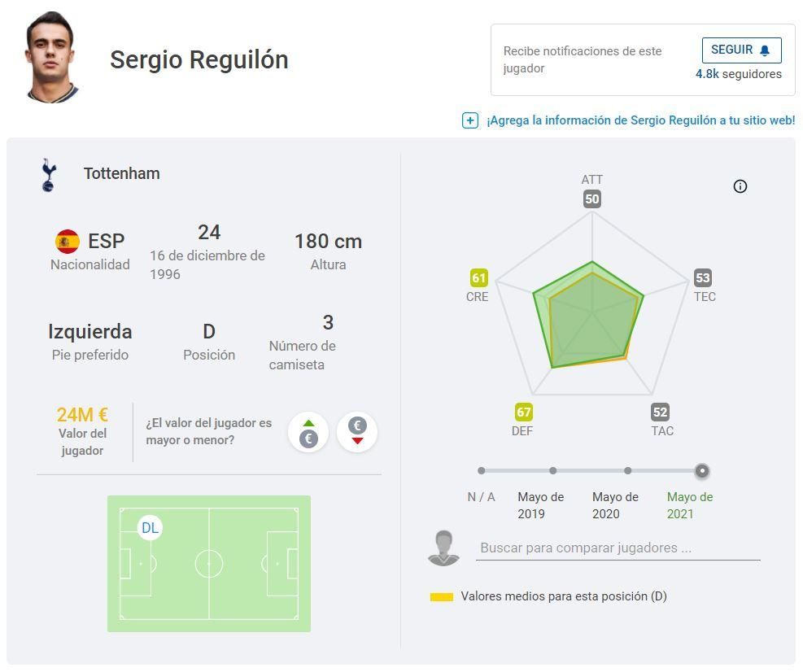803x672 pixels.
Task: Click the ATT 50 rating badge
Action: 591,199
